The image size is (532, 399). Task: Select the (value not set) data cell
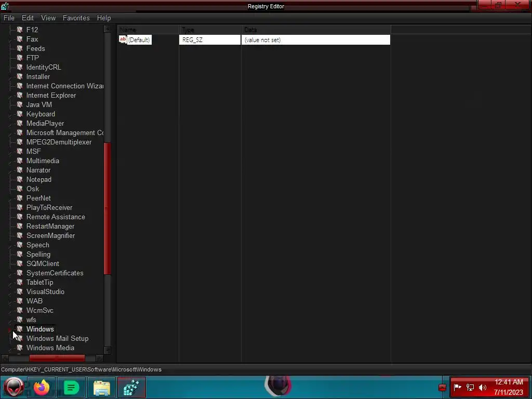pyautogui.click(x=316, y=40)
